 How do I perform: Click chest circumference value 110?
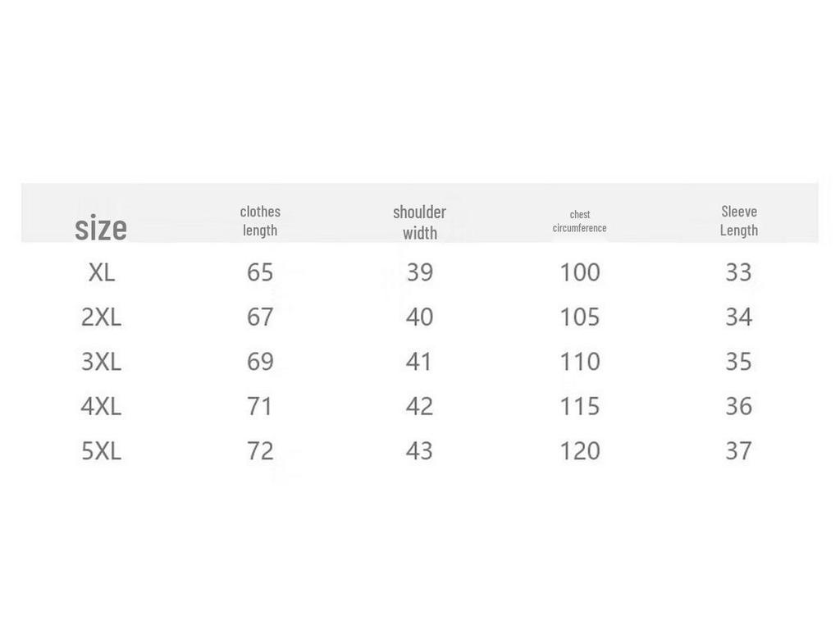point(579,362)
